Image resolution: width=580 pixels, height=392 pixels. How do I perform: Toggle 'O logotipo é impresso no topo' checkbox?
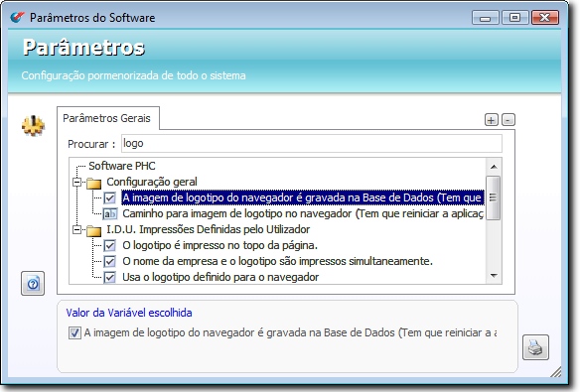(x=109, y=246)
